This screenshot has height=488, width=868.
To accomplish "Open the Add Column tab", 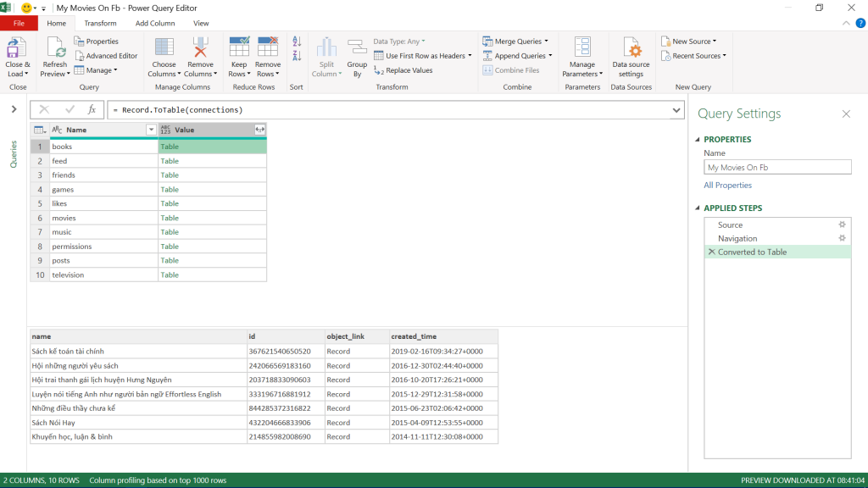I will [155, 23].
